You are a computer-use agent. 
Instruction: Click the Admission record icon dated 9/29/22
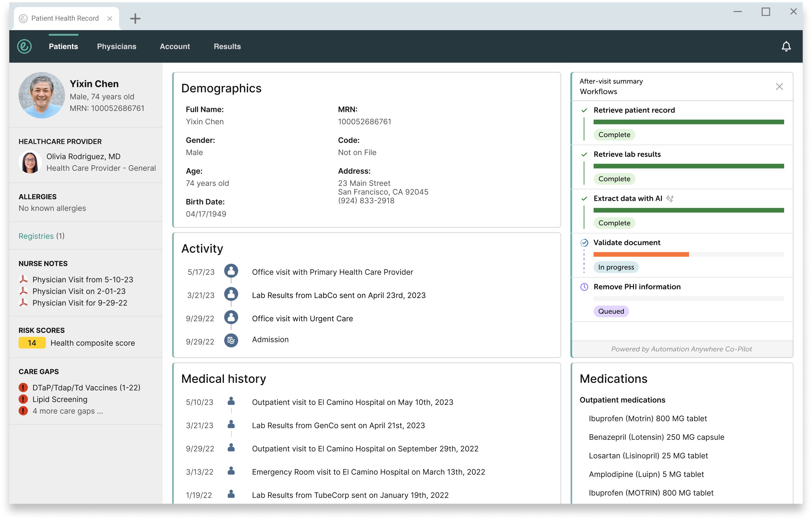point(231,340)
